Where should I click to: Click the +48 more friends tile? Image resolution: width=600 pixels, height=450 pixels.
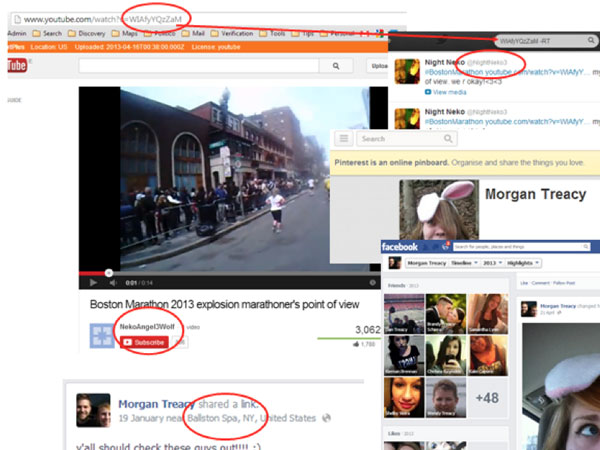(487, 399)
